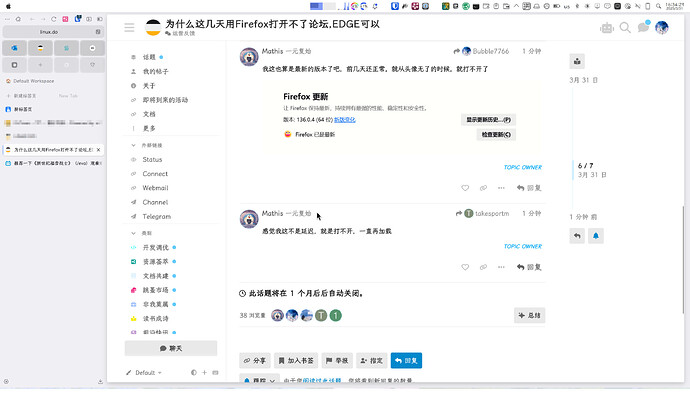Open the 跟踪 notification level dropdown
The width and height of the screenshot is (690, 410).
click(x=259, y=380)
